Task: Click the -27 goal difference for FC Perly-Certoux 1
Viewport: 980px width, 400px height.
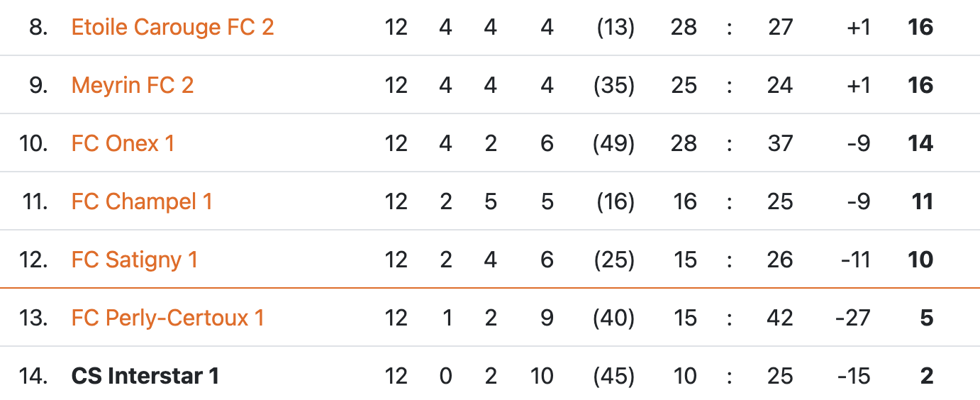Action: pyautogui.click(x=853, y=318)
